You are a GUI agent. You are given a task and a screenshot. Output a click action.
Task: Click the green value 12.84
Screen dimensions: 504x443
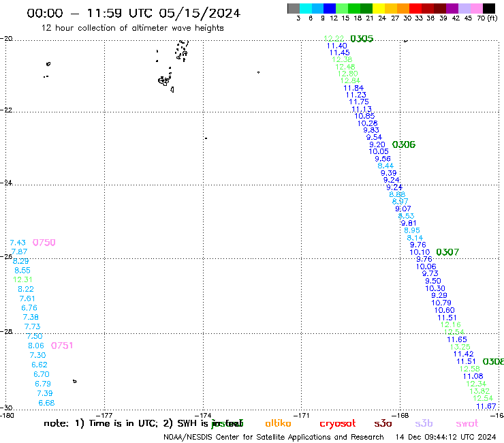pyautogui.click(x=350, y=80)
